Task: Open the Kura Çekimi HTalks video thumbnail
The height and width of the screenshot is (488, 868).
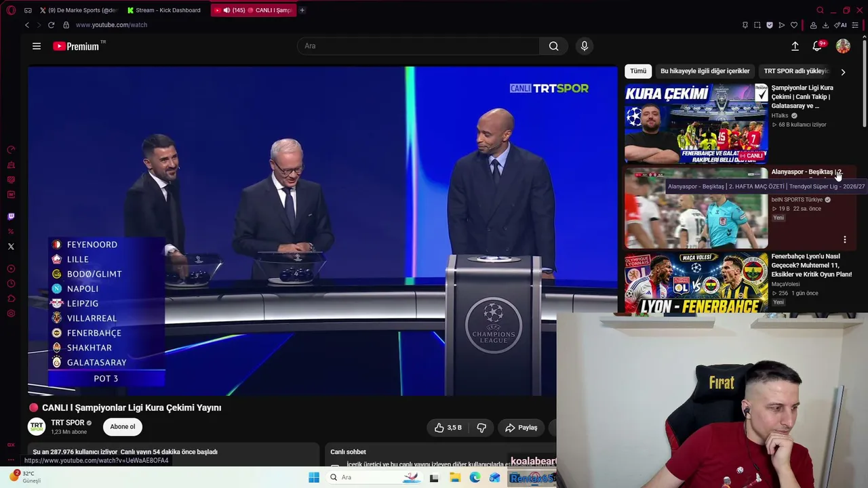Action: pos(696,123)
